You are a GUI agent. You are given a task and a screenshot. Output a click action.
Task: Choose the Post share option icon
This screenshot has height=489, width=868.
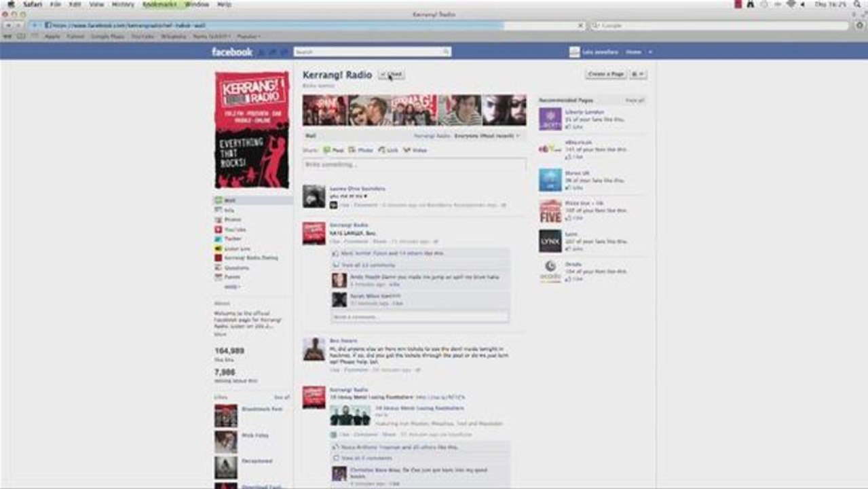326,150
